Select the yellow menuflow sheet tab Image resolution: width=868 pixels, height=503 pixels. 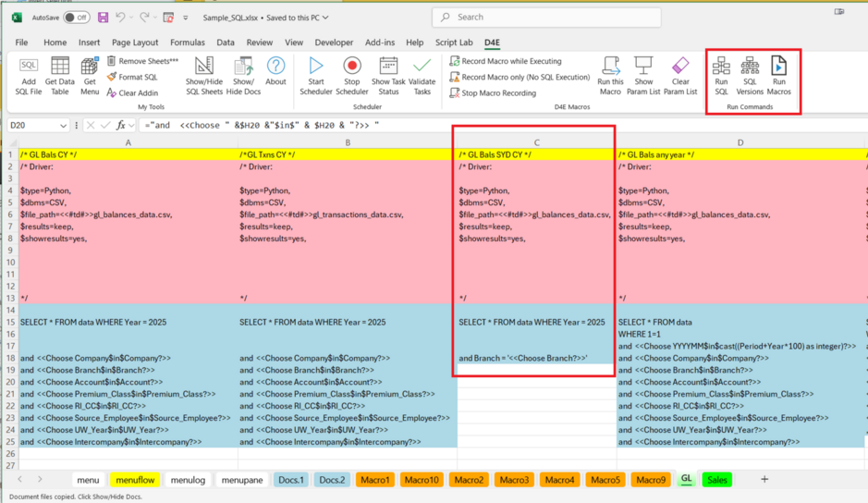coord(134,480)
